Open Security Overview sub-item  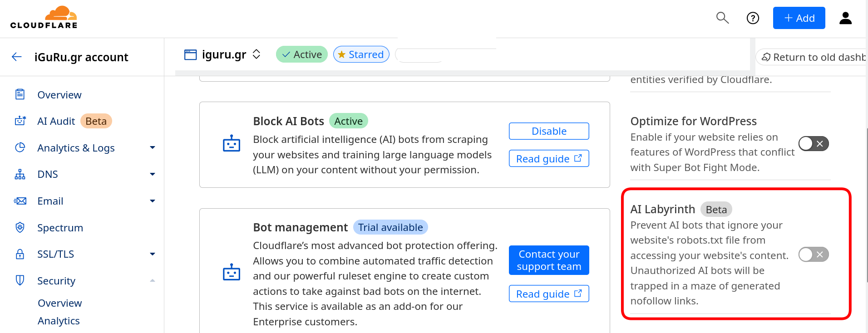60,303
